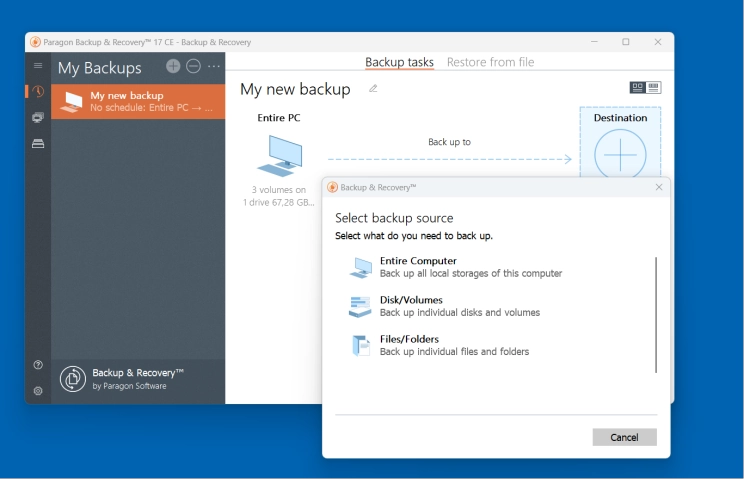Add a new backup with plus icon

click(173, 66)
